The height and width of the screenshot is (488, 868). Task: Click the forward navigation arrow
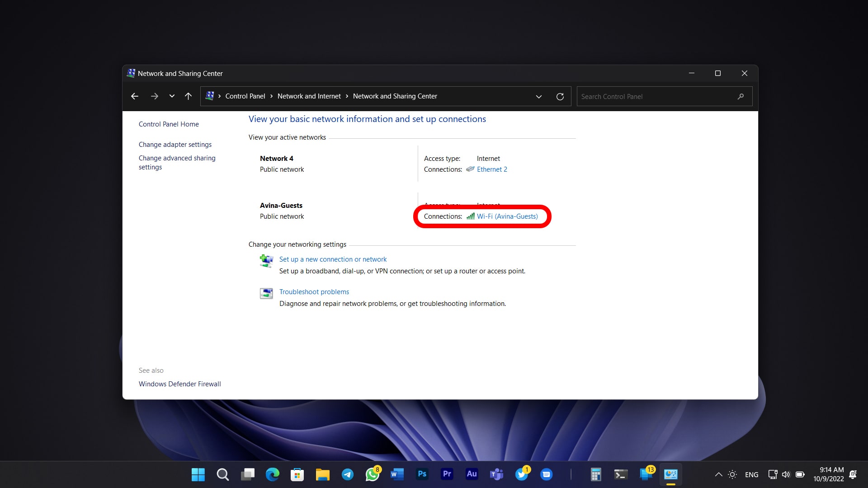154,96
